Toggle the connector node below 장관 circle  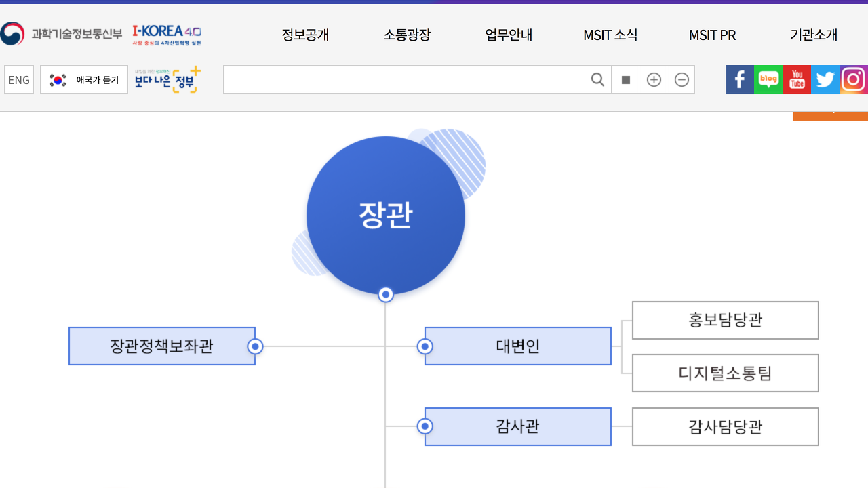point(385,294)
